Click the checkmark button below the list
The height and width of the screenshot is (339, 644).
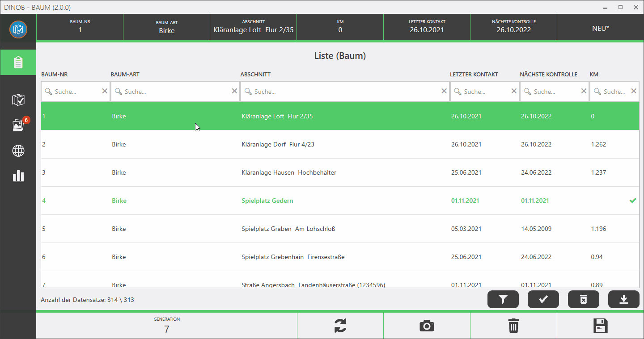click(x=543, y=300)
